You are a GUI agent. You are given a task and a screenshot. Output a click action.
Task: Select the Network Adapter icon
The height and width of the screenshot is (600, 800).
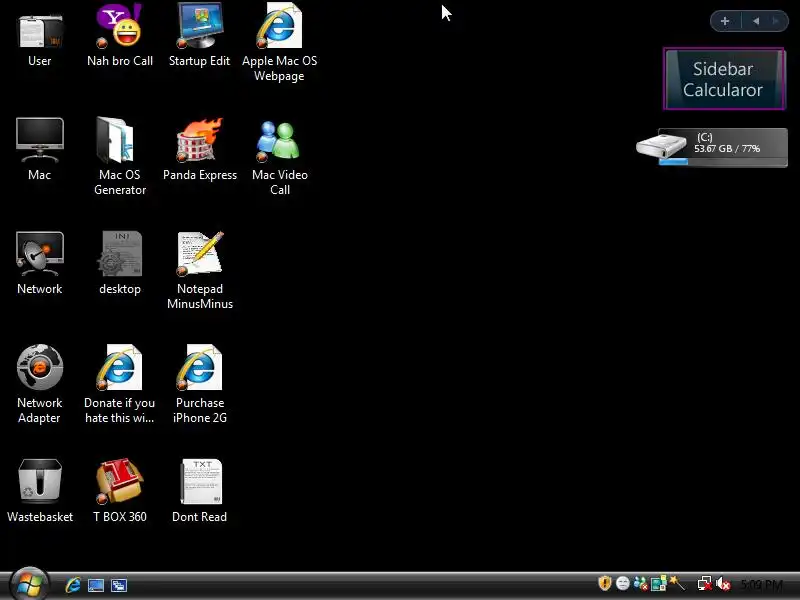click(39, 385)
